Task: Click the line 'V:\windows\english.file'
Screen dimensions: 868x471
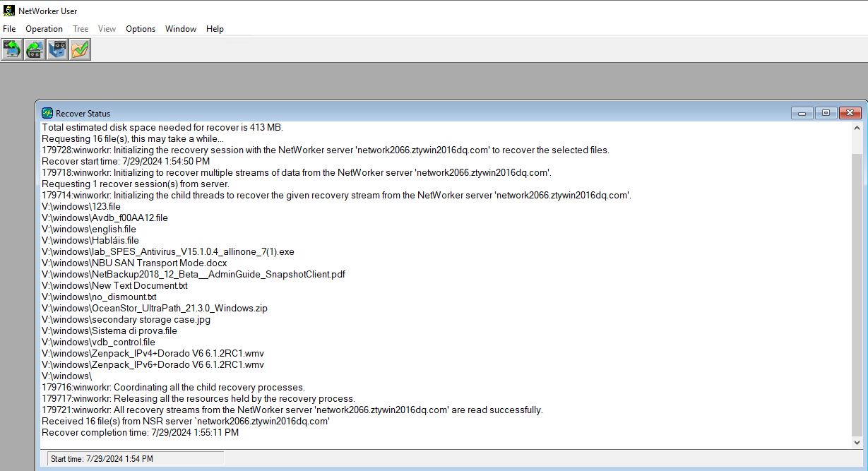Action: tap(89, 229)
